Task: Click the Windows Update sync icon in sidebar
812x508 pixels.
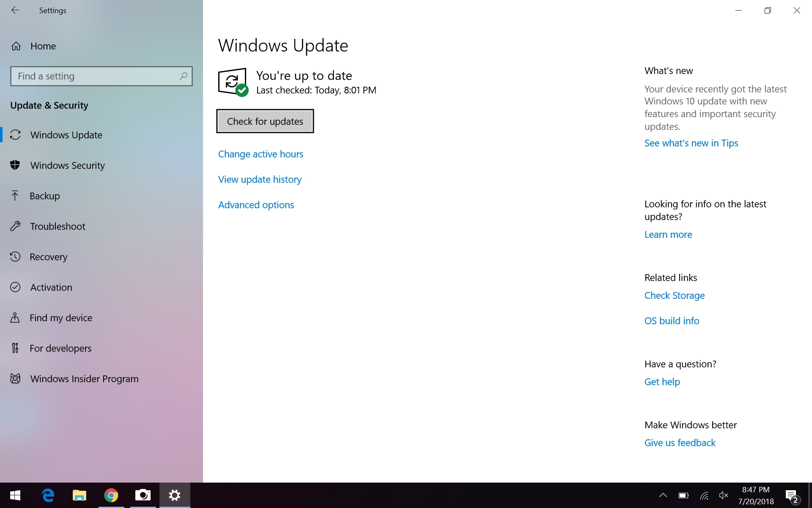Action: tap(15, 135)
